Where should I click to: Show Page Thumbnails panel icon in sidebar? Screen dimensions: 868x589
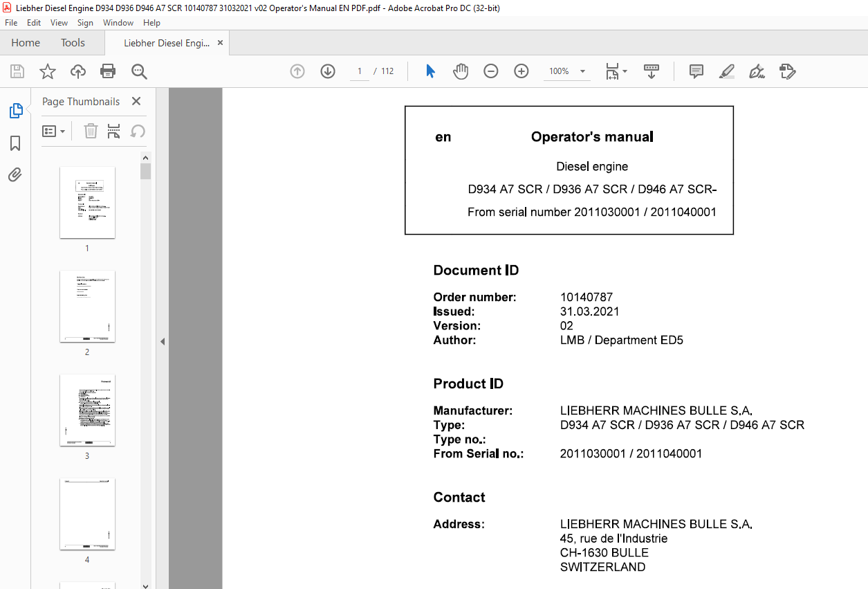pos(15,111)
